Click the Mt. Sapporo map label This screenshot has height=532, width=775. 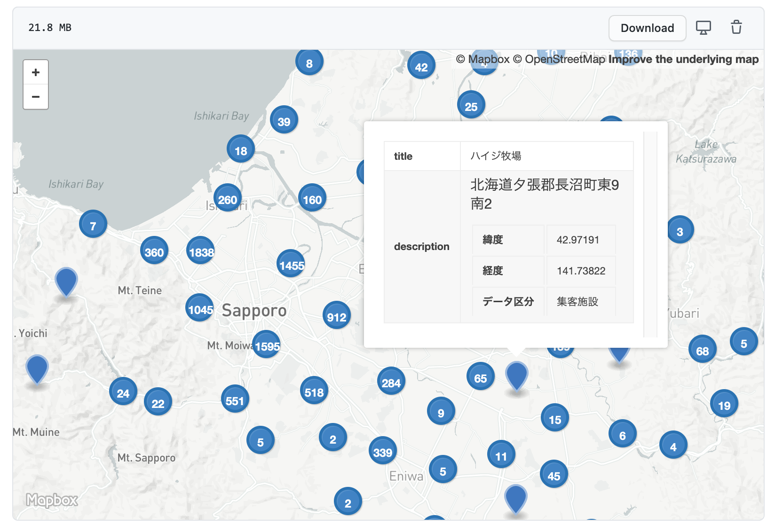[146, 458]
